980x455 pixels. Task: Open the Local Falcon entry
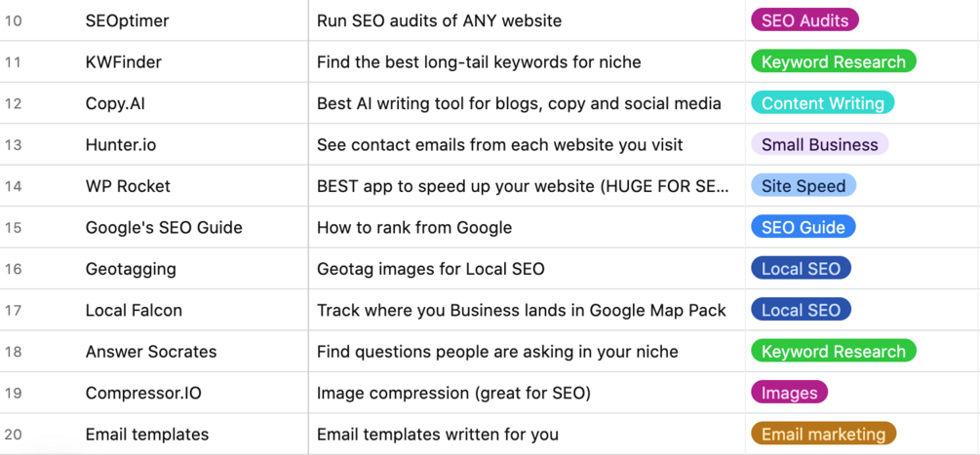pyautogui.click(x=134, y=311)
